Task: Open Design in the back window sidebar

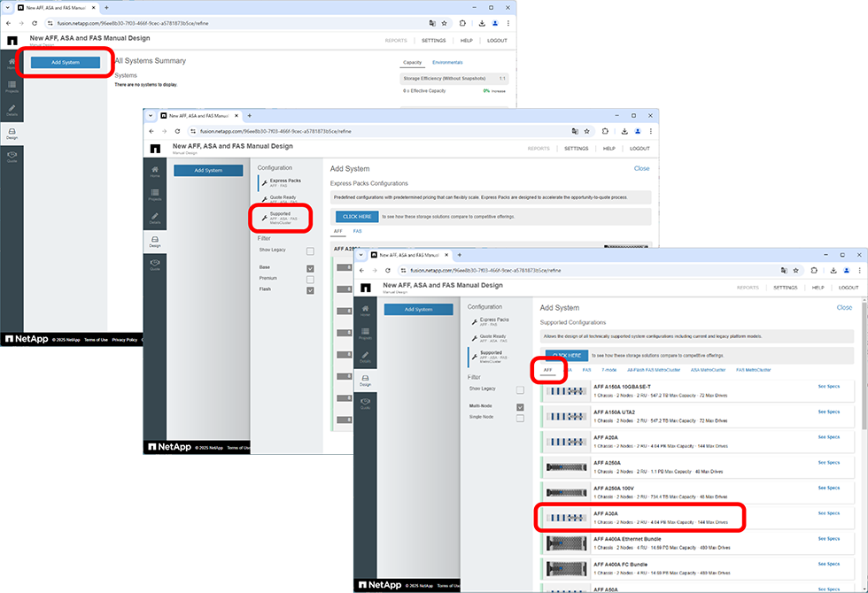Action: [12, 134]
